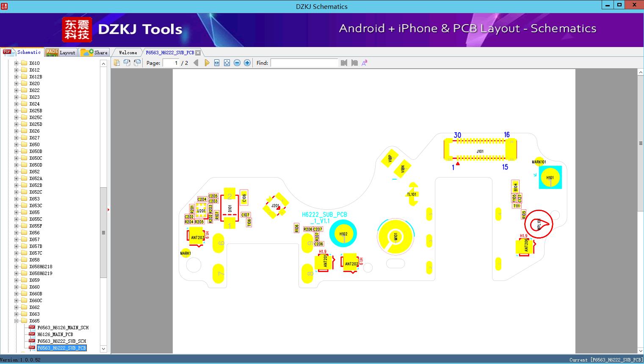Expand the X652A tree node

(16, 178)
